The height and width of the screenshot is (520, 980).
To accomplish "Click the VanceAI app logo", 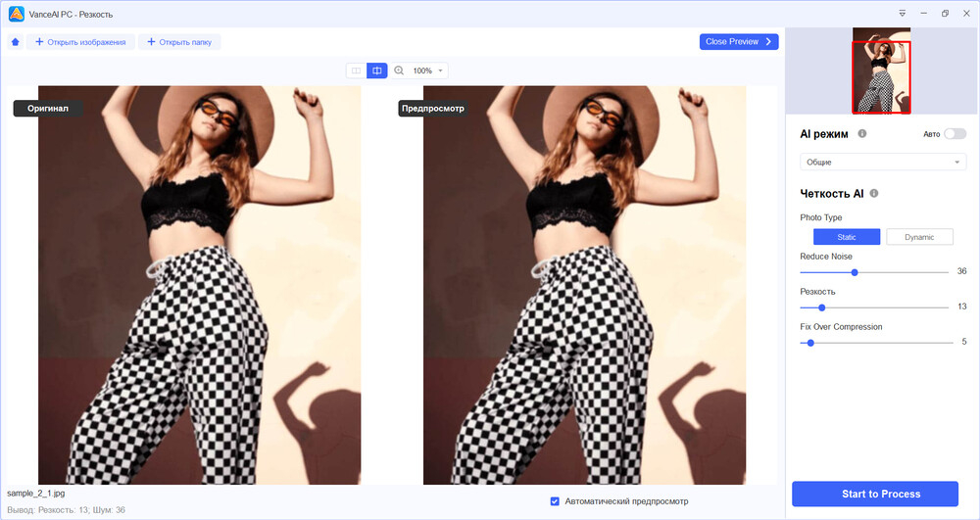I will [x=17, y=14].
